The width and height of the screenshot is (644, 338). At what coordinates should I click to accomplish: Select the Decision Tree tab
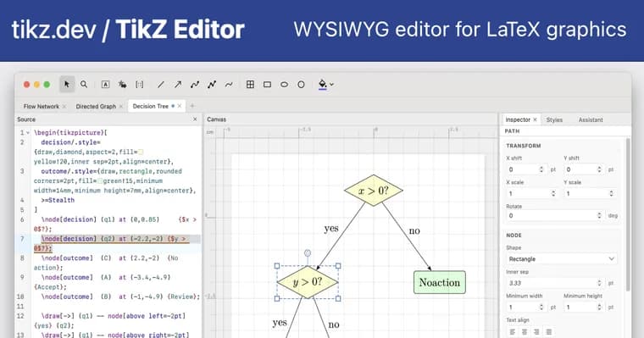(x=151, y=106)
